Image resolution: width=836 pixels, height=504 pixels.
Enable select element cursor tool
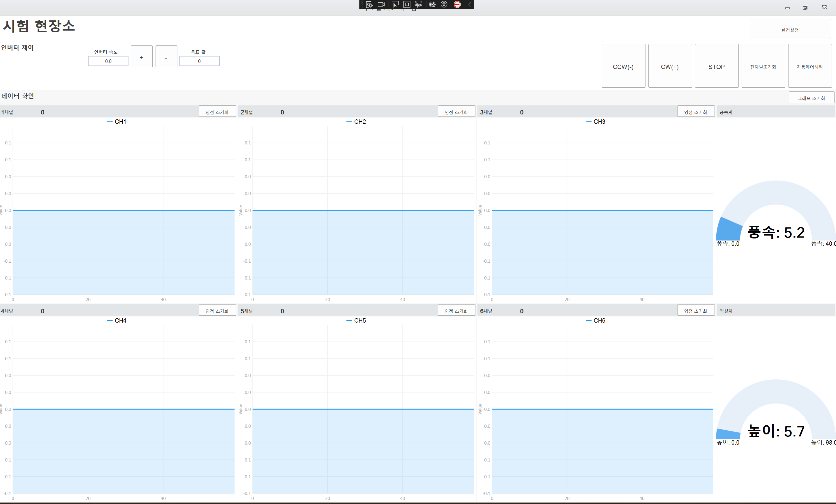395,4
